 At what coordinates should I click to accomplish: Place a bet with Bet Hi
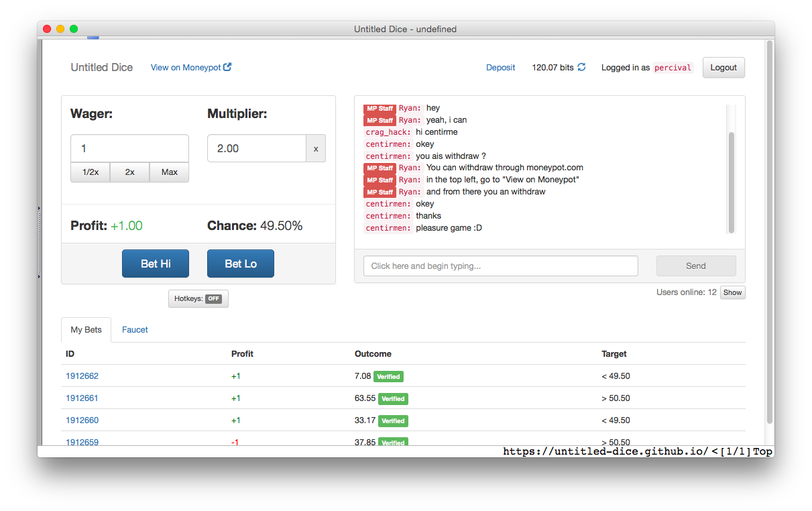156,264
